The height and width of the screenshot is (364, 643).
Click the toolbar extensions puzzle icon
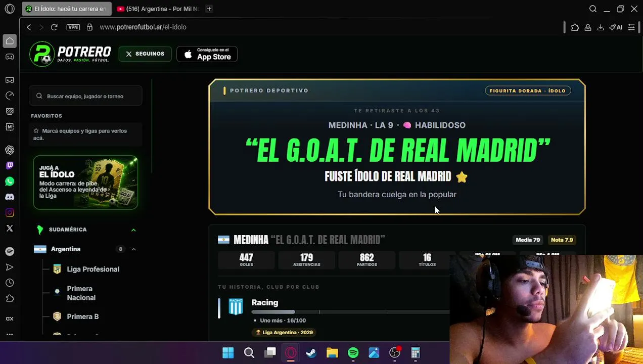pyautogui.click(x=575, y=27)
